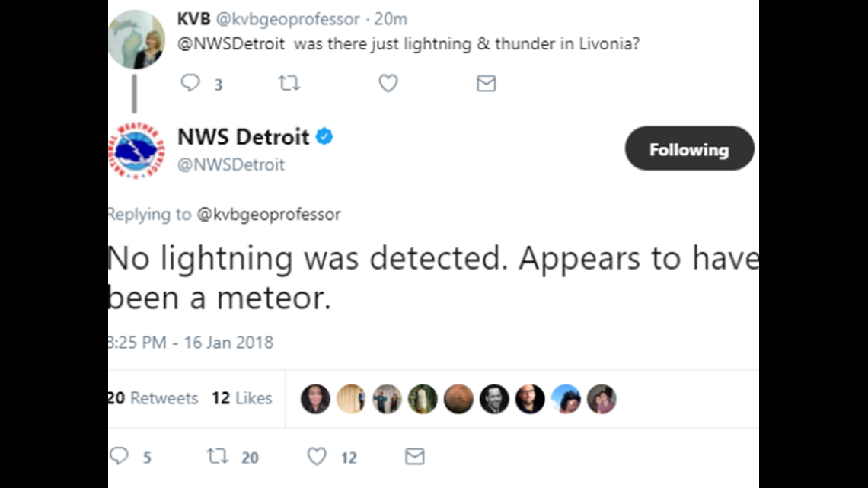Reply to KVB's tweet via speech bubble
The image size is (868, 488).
(x=190, y=83)
